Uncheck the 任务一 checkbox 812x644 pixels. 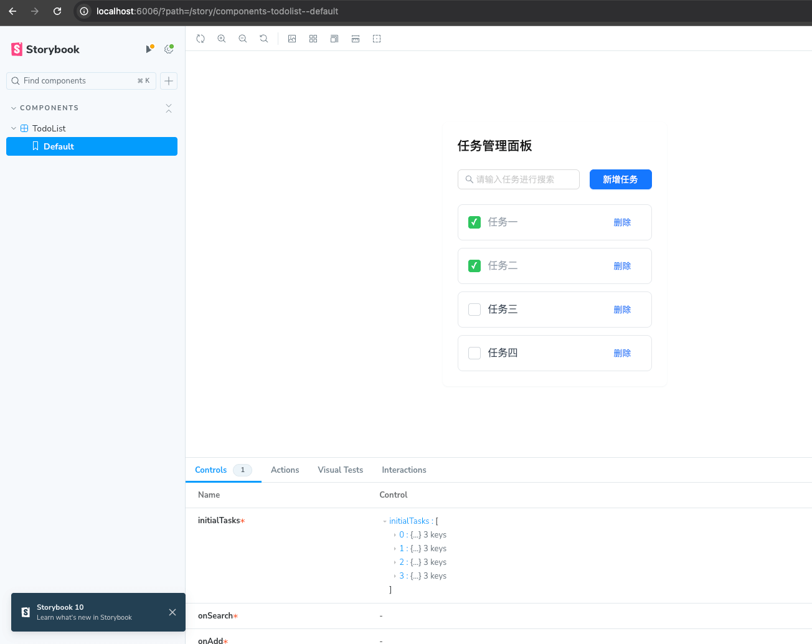[474, 222]
